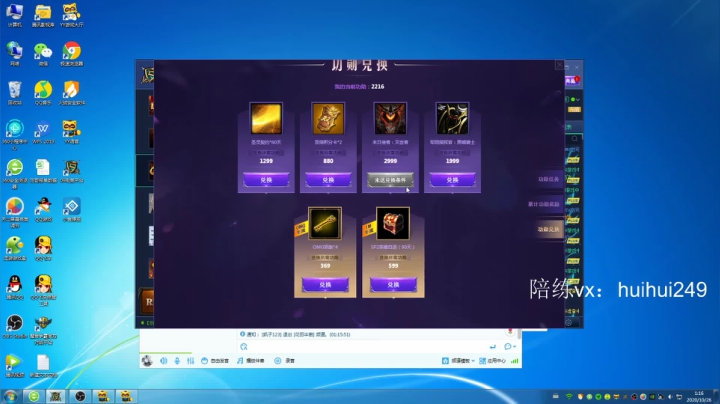The height and width of the screenshot is (404, 720).
Task: Click the 播放伴奏 music button
Action: point(251,361)
